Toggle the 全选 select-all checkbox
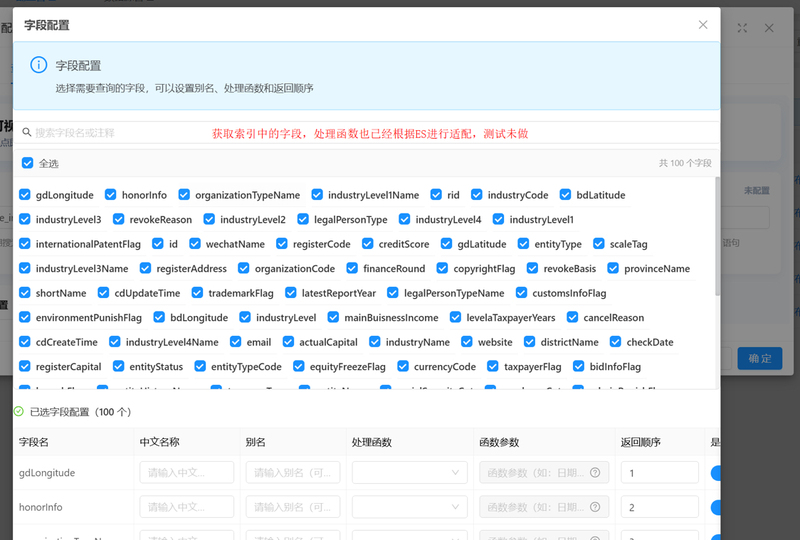 (x=28, y=163)
